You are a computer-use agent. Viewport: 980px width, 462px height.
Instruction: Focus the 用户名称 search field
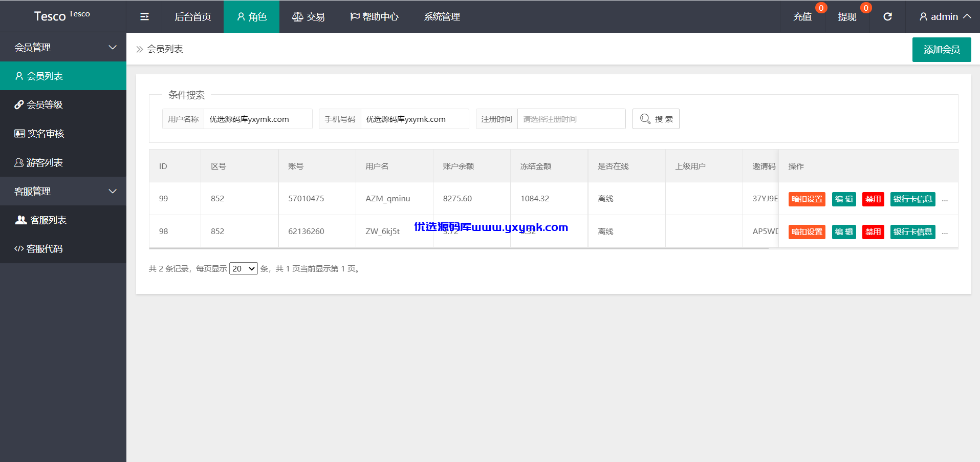pyautogui.click(x=258, y=119)
